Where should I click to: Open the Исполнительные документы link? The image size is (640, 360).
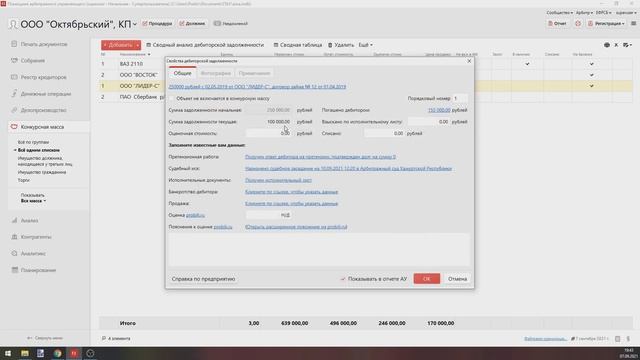pos(278,180)
